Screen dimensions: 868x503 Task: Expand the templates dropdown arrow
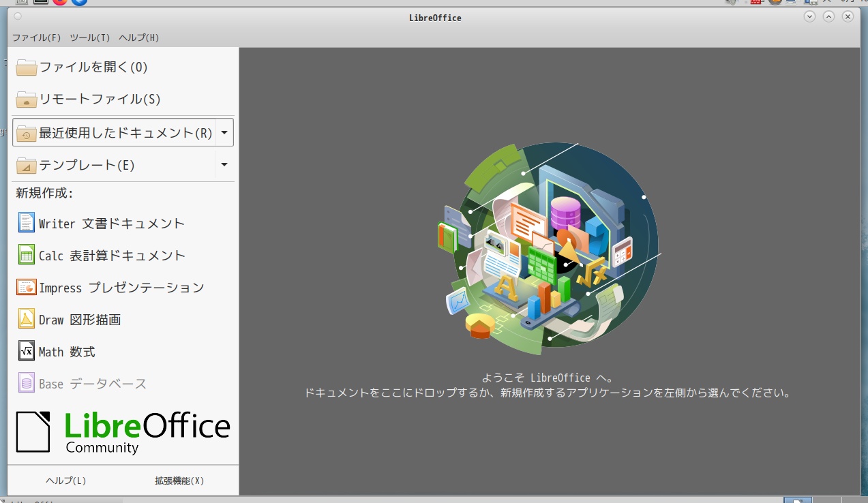pos(224,164)
